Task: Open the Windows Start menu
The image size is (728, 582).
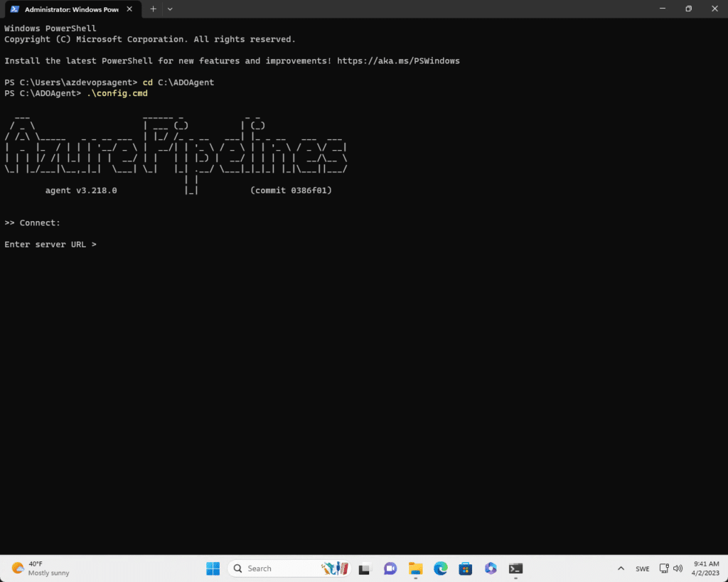Action: click(x=213, y=568)
